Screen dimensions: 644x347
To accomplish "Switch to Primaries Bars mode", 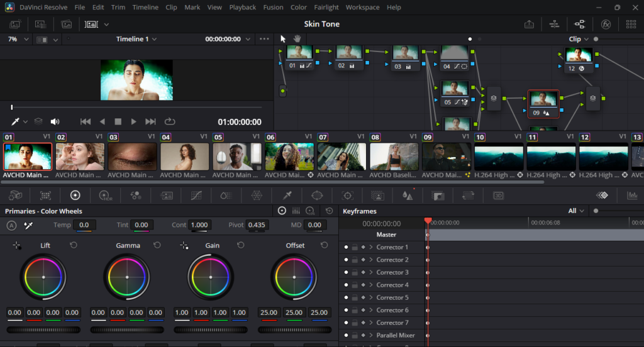I will pos(296,211).
